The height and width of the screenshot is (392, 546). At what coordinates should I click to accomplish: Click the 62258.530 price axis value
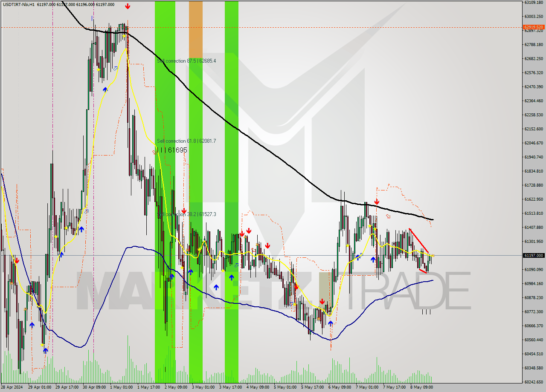pos(534,115)
